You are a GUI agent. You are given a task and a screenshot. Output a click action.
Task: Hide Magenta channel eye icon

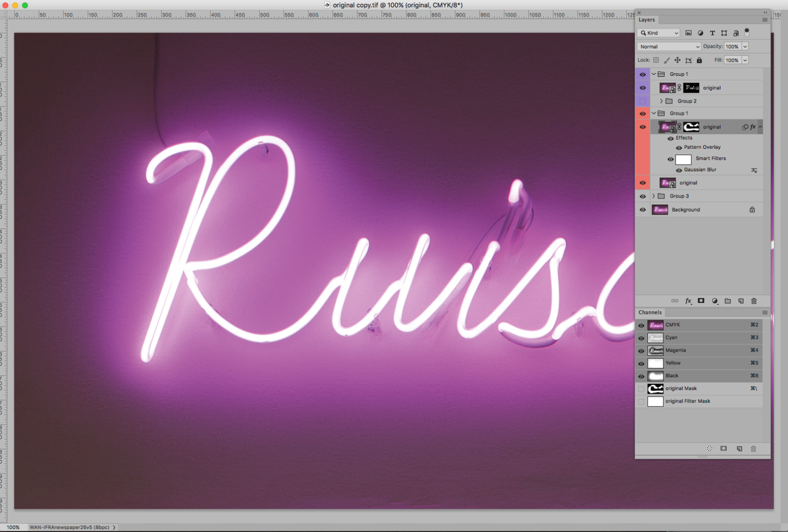641,351
